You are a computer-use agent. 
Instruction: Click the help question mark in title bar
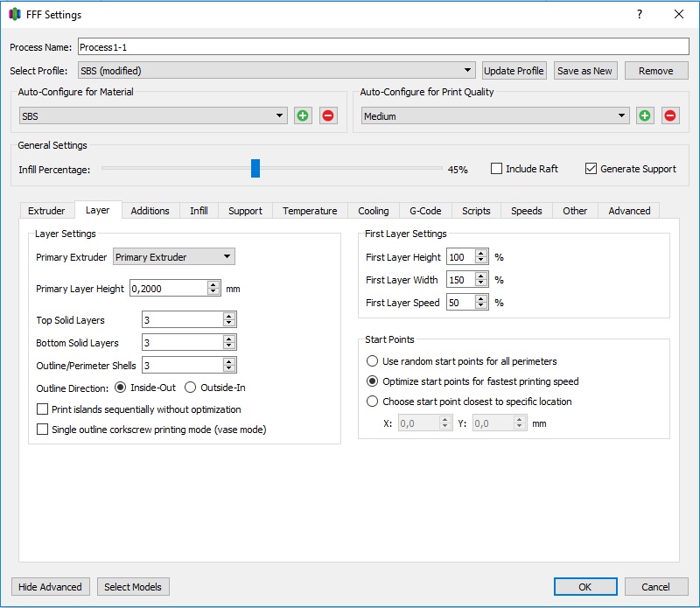(640, 14)
